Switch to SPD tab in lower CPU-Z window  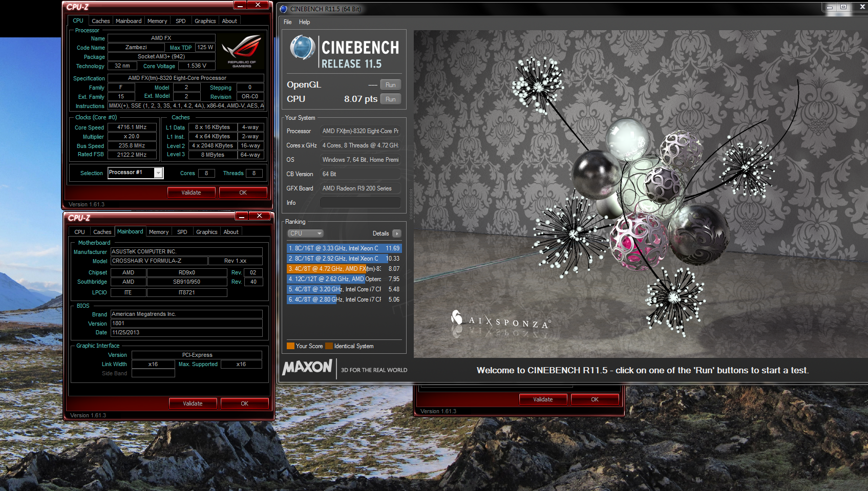[182, 232]
